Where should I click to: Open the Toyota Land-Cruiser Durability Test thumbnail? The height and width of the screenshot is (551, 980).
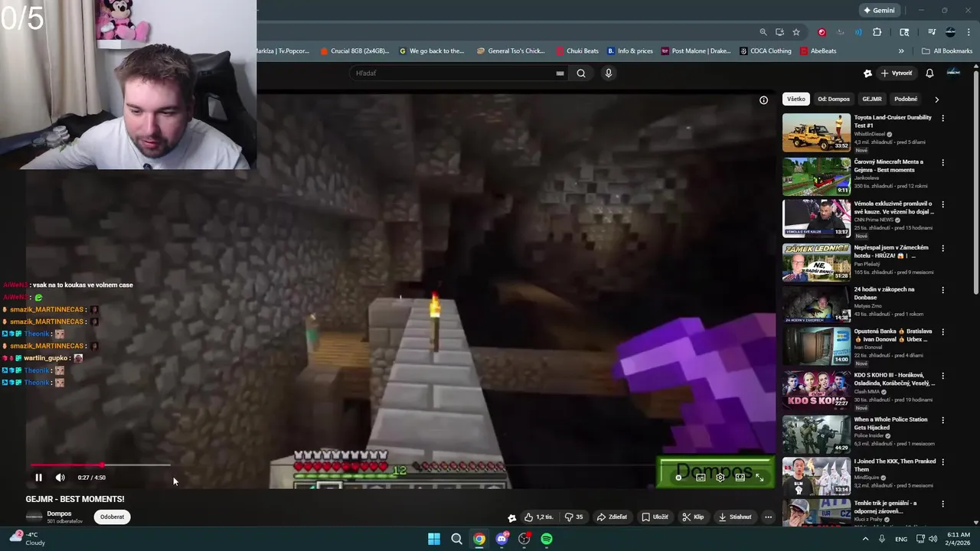click(816, 132)
